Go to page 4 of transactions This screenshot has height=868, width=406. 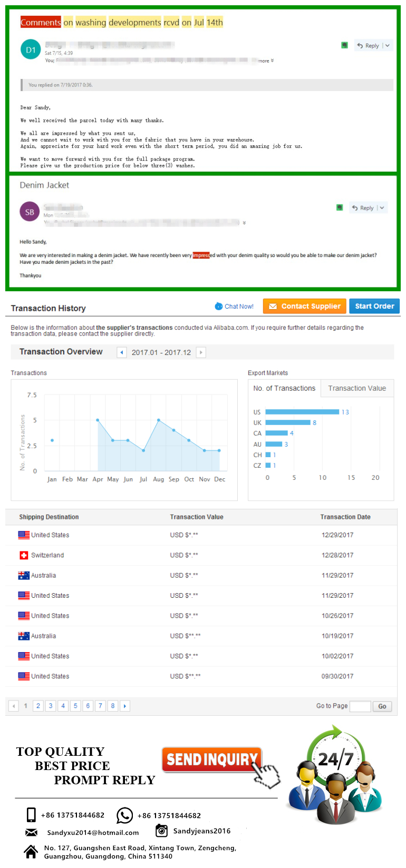coord(63,706)
